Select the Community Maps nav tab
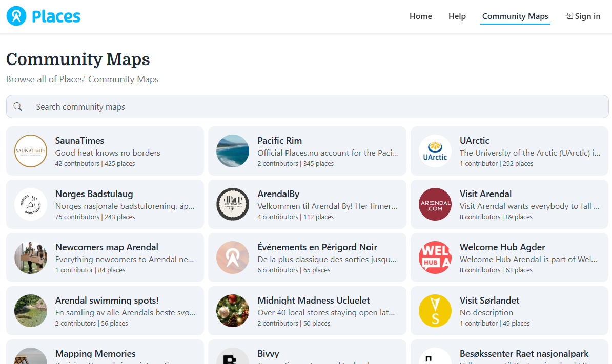This screenshot has height=364, width=612. coord(515,16)
